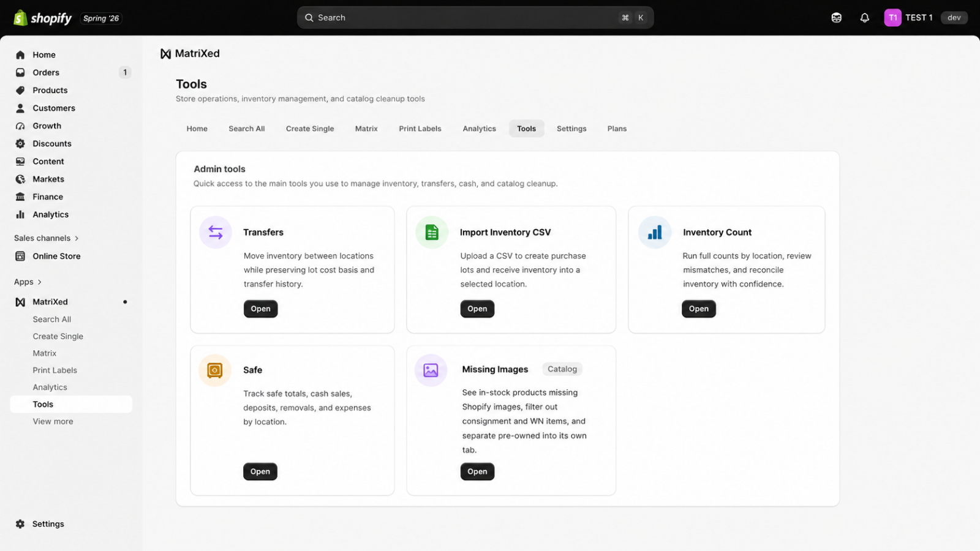Image resolution: width=980 pixels, height=551 pixels.
Task: Show more MatriXed links via View more
Action: (x=53, y=421)
